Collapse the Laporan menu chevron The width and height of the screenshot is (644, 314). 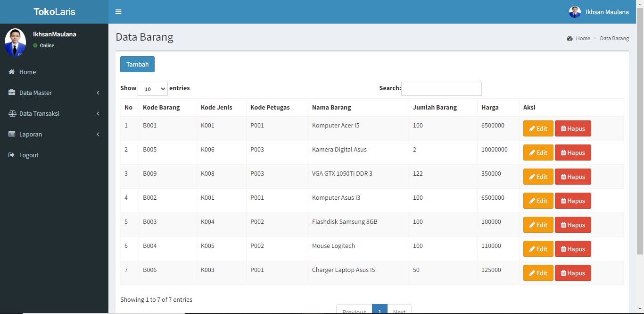(x=98, y=134)
